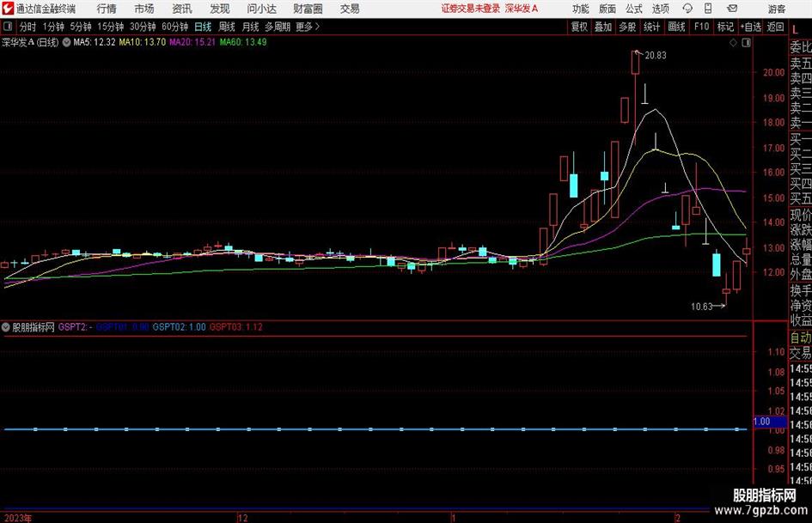The image size is (812, 523).
Task: Click the 游客 user account button
Action: (x=777, y=9)
